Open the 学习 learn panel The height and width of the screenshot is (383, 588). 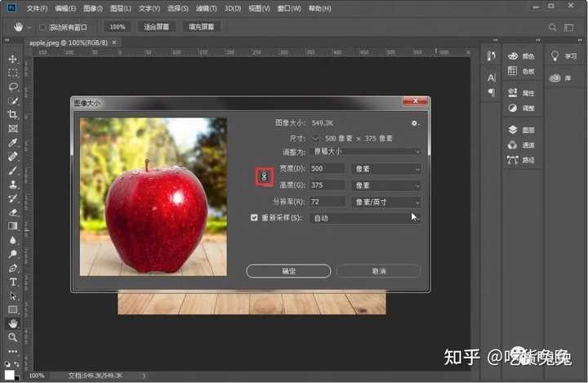563,56
